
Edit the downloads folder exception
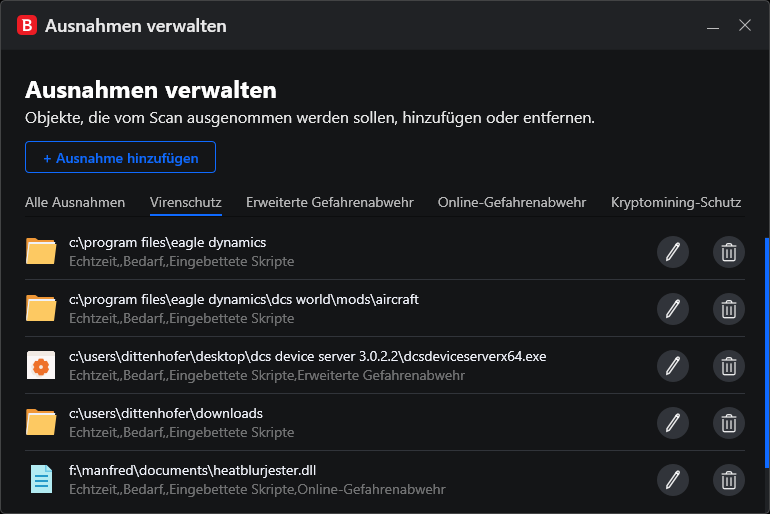(x=673, y=423)
